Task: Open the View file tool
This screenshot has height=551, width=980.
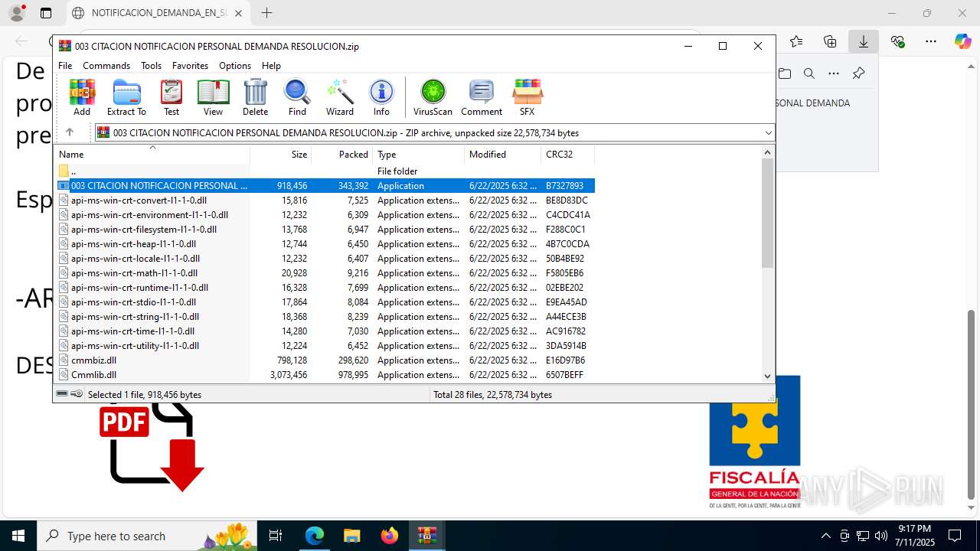Action: coord(213,97)
